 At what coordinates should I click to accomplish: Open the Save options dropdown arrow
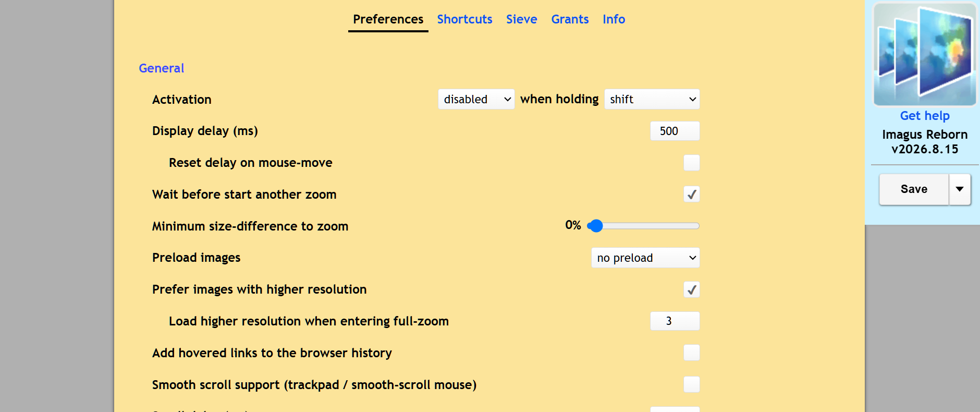[x=960, y=189]
